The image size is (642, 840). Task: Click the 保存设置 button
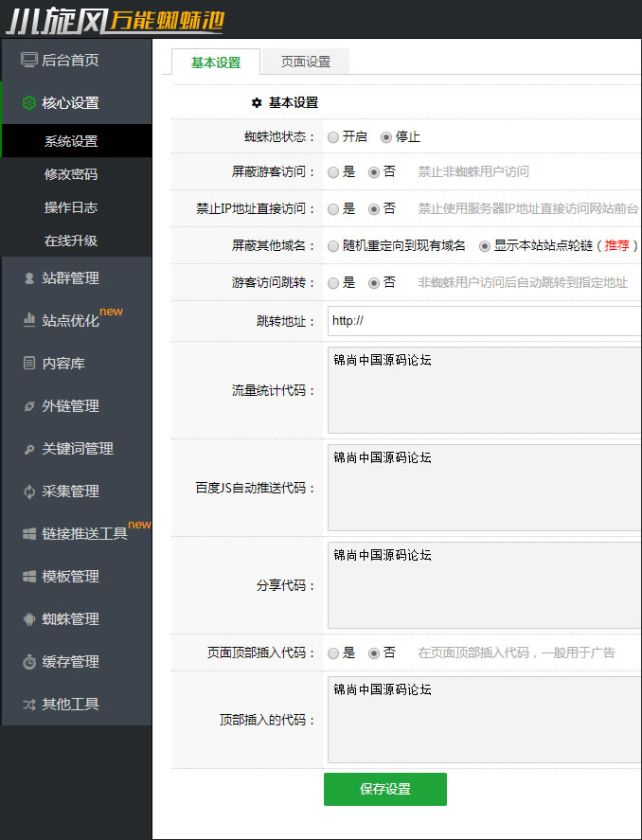[x=385, y=789]
